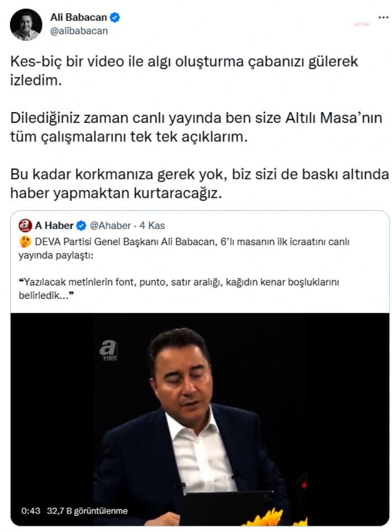Click the quoted line starting with Yazılacak metinlerin

(x=179, y=288)
